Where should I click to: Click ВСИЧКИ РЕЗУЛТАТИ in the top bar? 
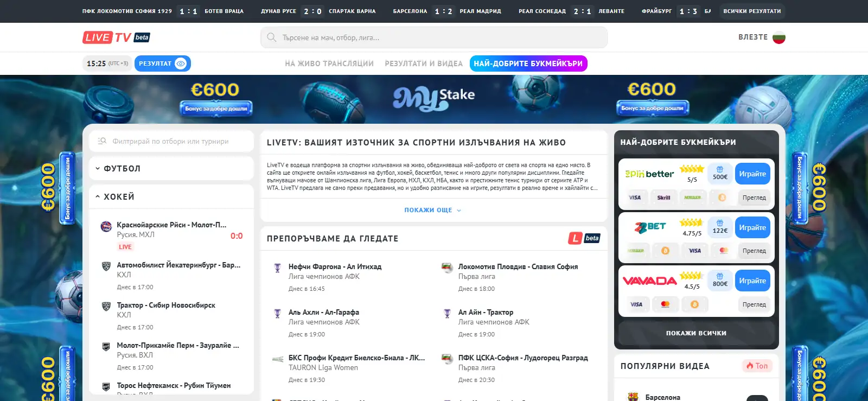pos(752,11)
